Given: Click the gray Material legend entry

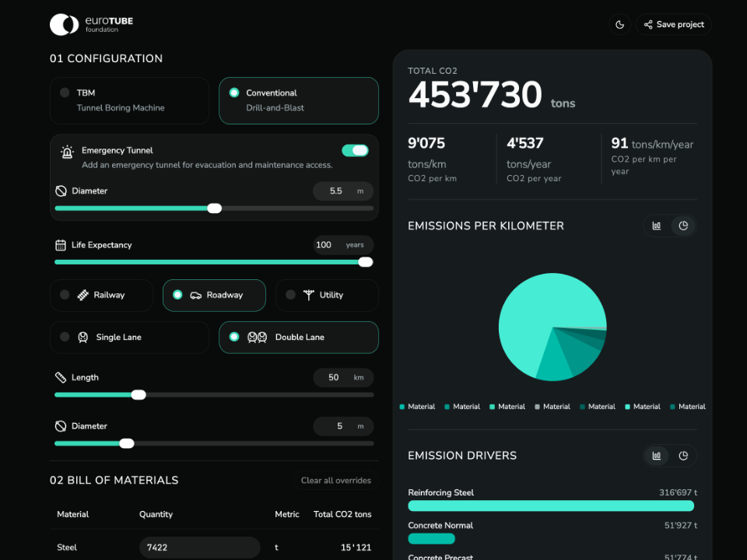Looking at the screenshot, I should tap(552, 407).
